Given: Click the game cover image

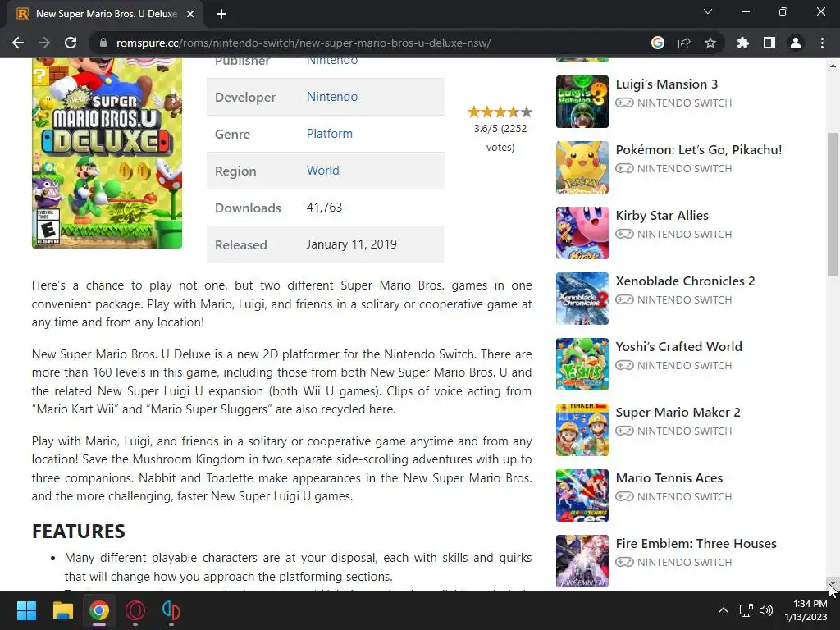Looking at the screenshot, I should coord(107,153).
